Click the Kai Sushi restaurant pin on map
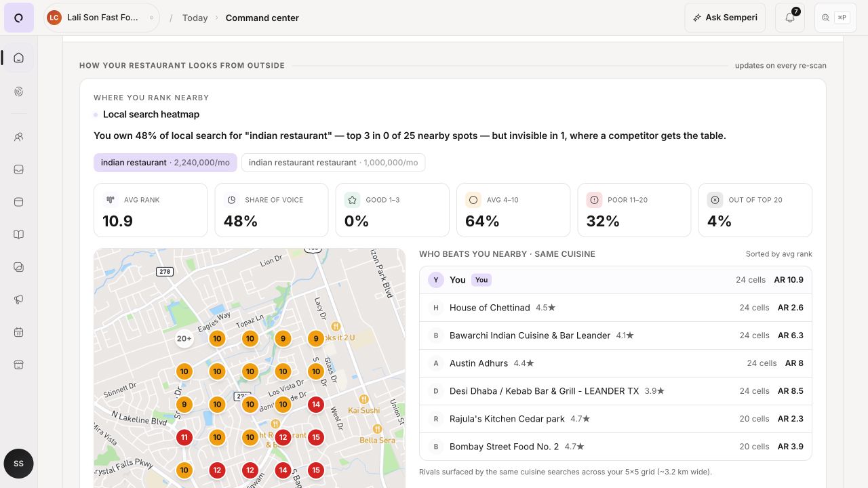 click(x=363, y=400)
